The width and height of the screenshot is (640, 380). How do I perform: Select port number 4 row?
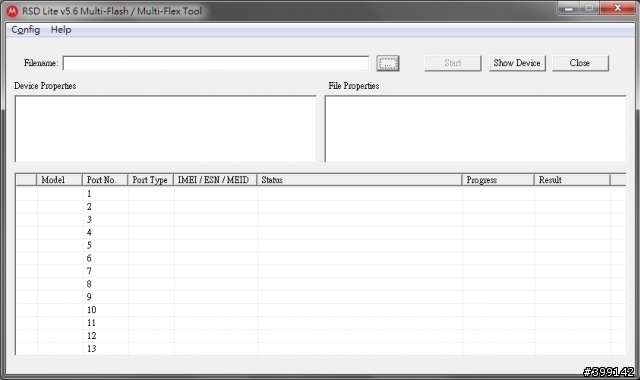pyautogui.click(x=320, y=232)
